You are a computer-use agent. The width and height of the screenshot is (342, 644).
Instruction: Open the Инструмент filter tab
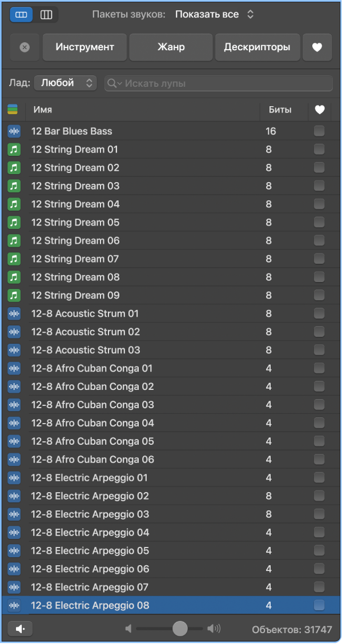tap(85, 47)
